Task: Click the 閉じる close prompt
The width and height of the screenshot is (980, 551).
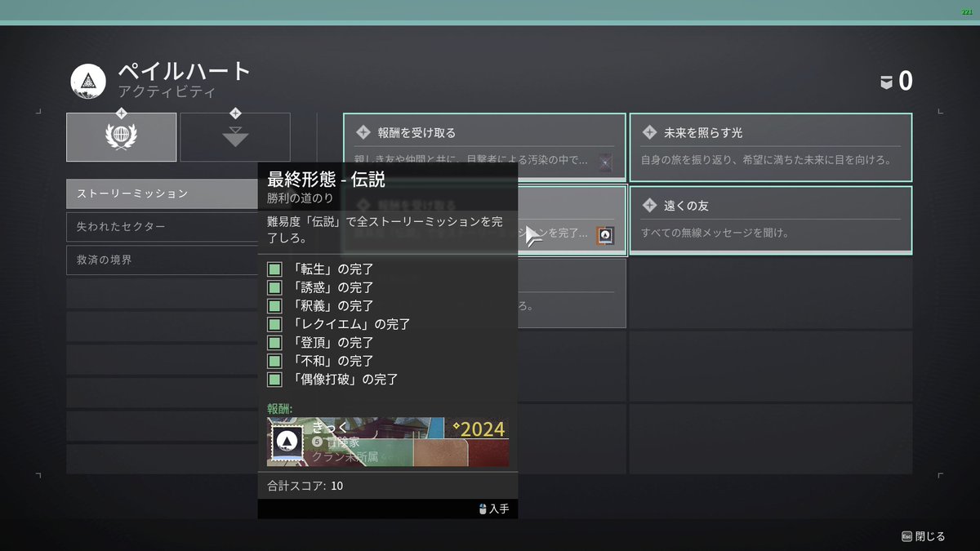Action: (923, 536)
